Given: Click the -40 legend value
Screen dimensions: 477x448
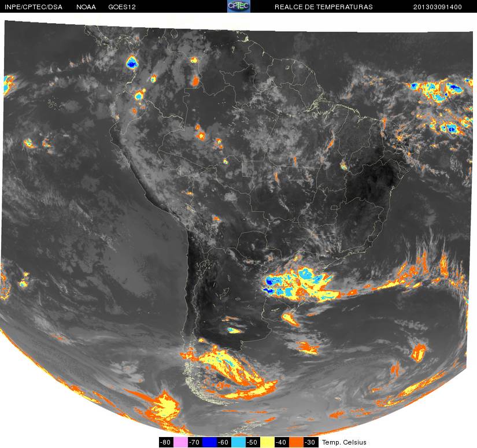Looking at the screenshot, I should [x=282, y=442].
